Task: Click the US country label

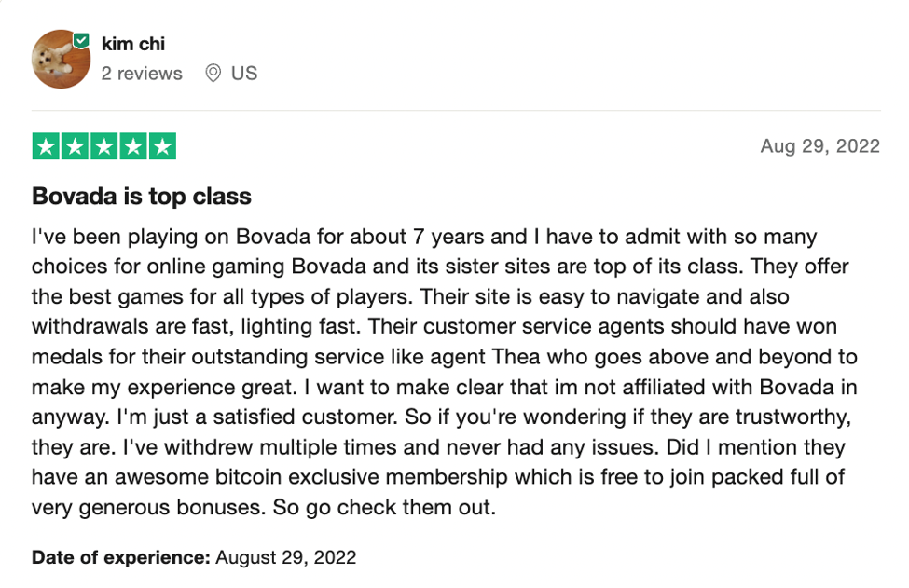Action: click(x=244, y=73)
